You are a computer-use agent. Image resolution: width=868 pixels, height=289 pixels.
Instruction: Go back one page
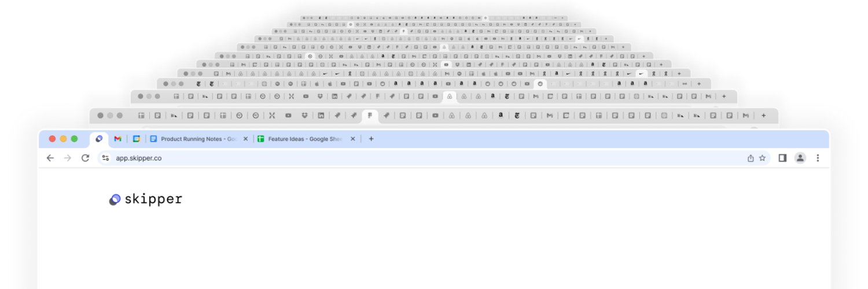50,158
